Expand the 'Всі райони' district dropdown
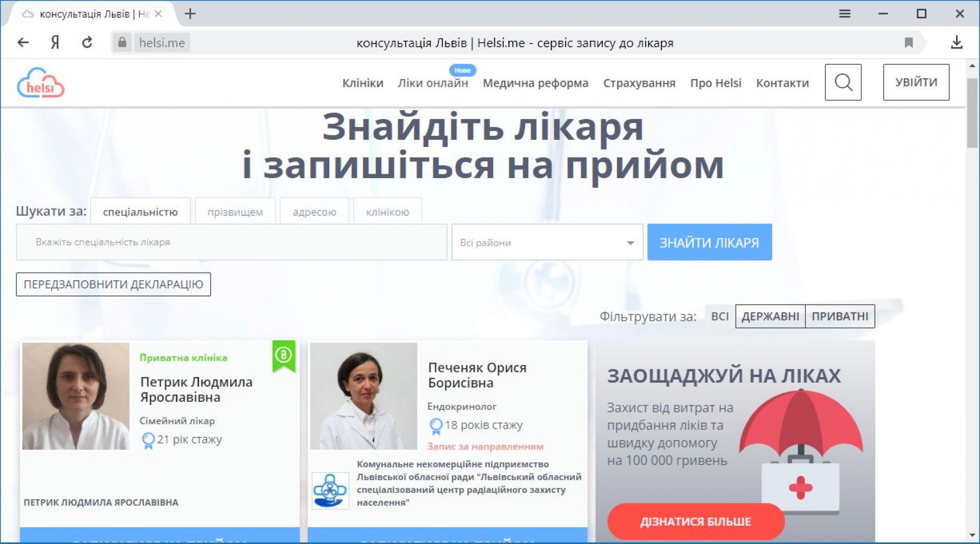 click(547, 242)
